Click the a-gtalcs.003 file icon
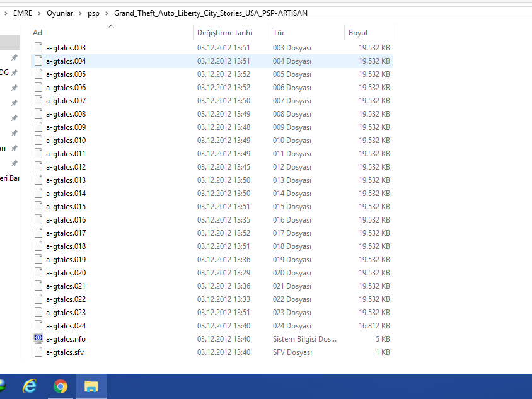The height and width of the screenshot is (399, 532). pos(38,48)
